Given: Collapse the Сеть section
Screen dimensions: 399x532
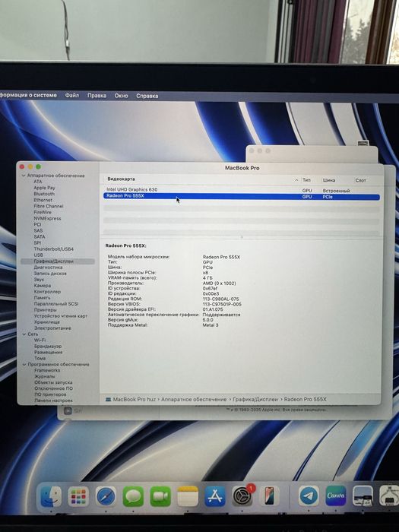Looking at the screenshot, I should pos(24,334).
